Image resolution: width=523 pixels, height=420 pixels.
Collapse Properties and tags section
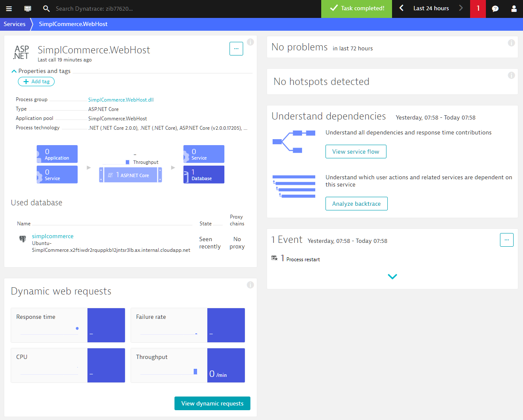[41, 71]
